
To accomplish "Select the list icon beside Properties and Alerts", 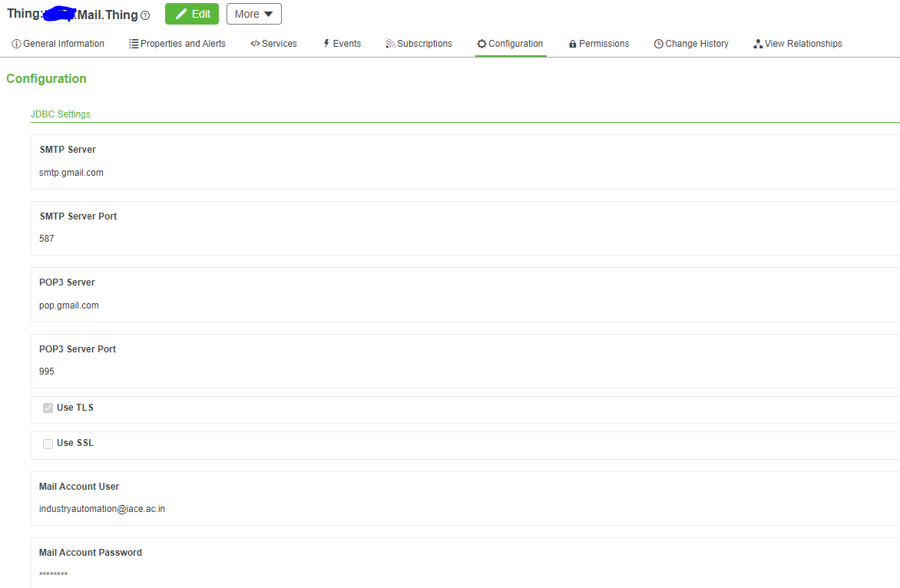I will [x=134, y=44].
